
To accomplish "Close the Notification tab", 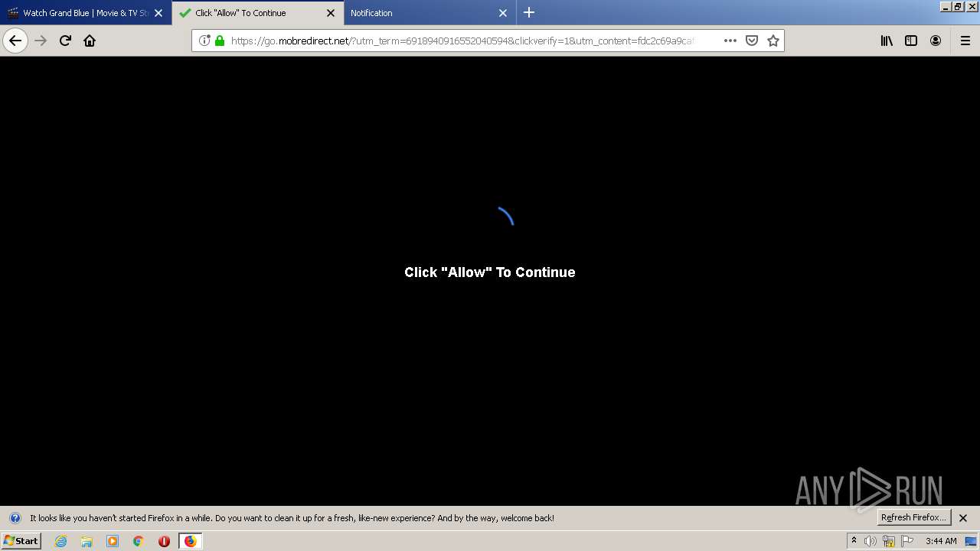I will click(x=503, y=13).
